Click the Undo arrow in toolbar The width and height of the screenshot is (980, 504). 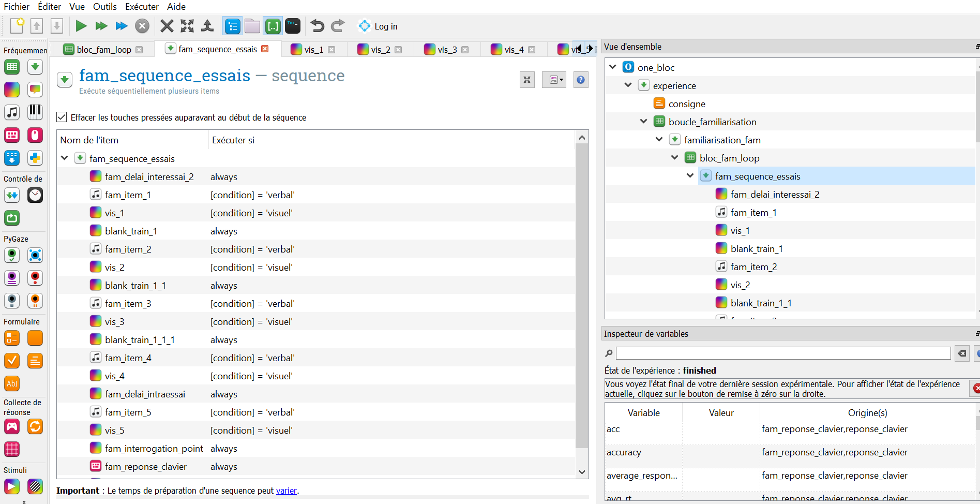coord(317,26)
